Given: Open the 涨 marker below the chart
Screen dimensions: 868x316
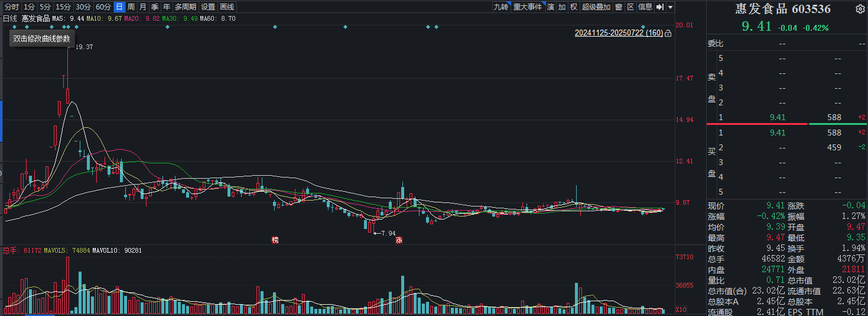Looking at the screenshot, I should click(x=399, y=240).
